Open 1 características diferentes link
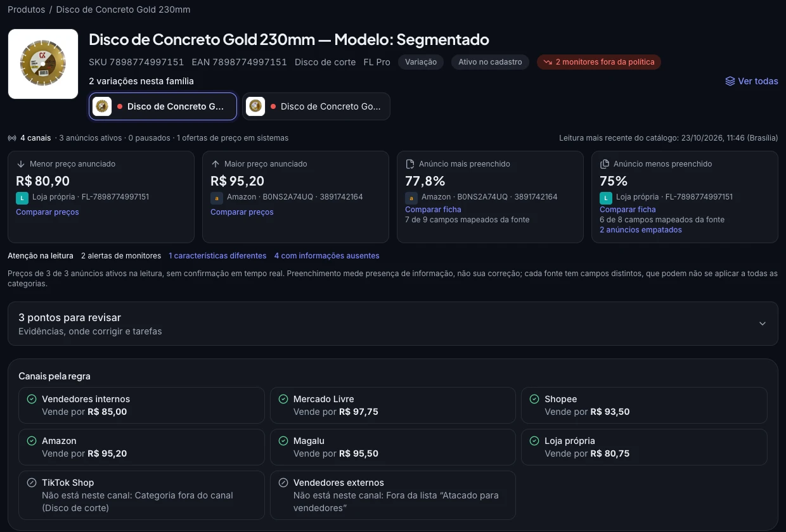 [217, 256]
